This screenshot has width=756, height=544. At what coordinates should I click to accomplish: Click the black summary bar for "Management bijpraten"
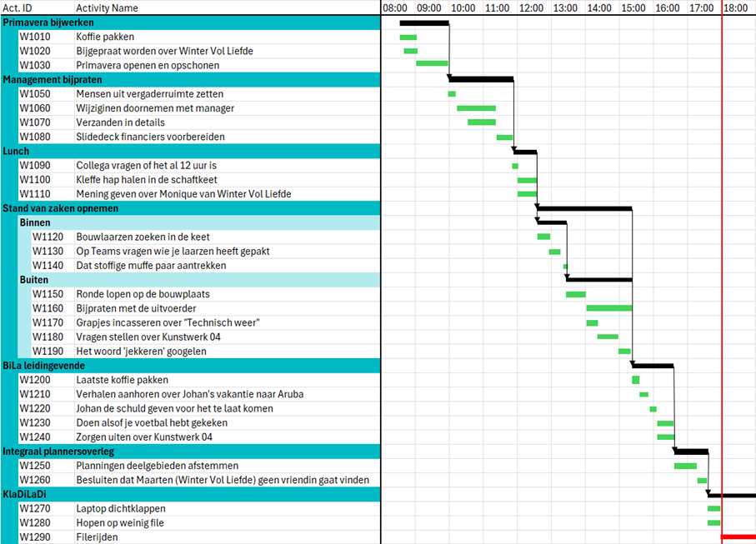[481, 79]
